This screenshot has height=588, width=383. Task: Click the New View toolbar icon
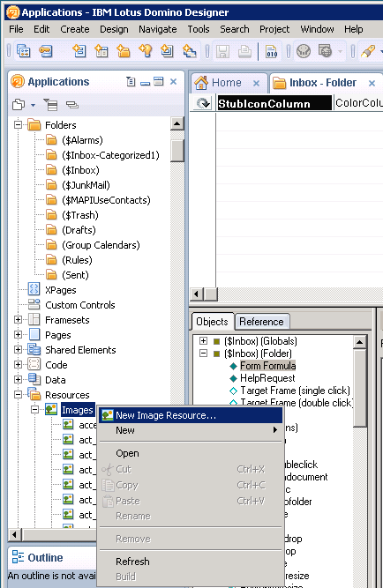[101, 50]
